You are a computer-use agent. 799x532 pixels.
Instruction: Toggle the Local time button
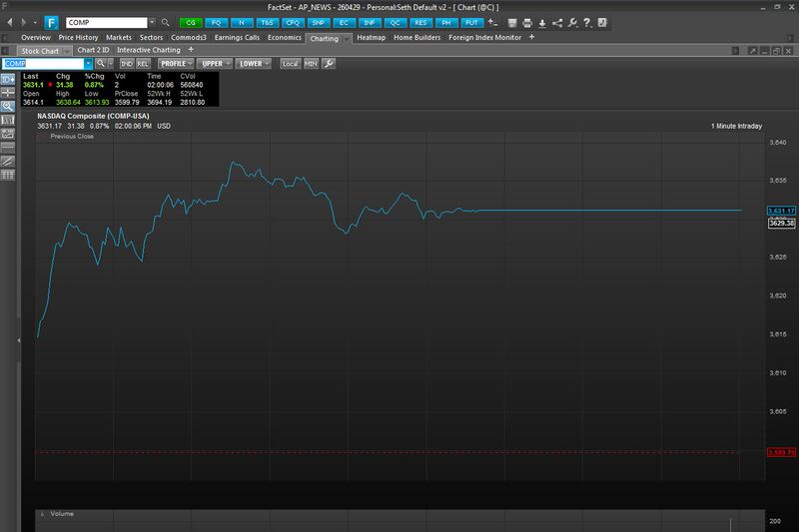click(290, 63)
